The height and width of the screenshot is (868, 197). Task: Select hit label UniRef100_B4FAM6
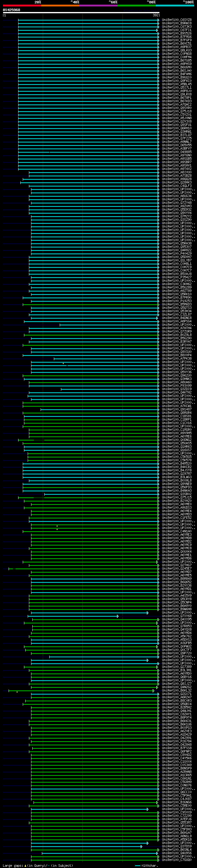pyautogui.click(x=177, y=74)
